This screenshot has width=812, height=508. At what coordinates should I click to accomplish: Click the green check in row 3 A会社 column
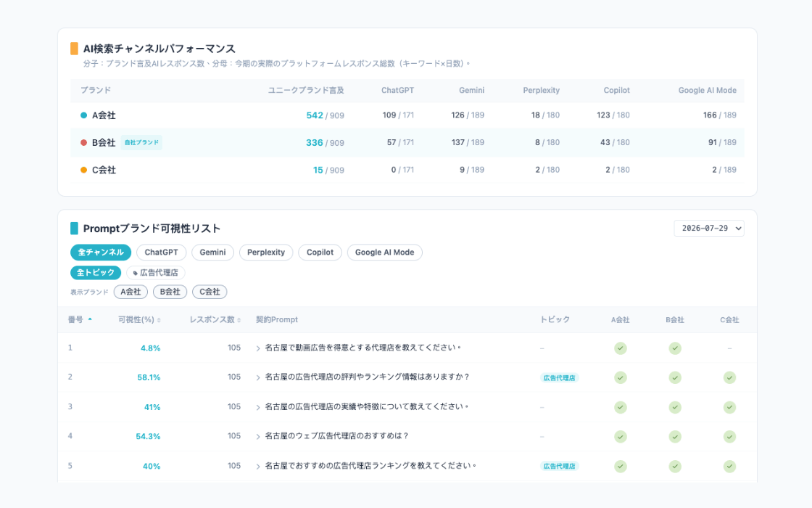pyautogui.click(x=621, y=407)
